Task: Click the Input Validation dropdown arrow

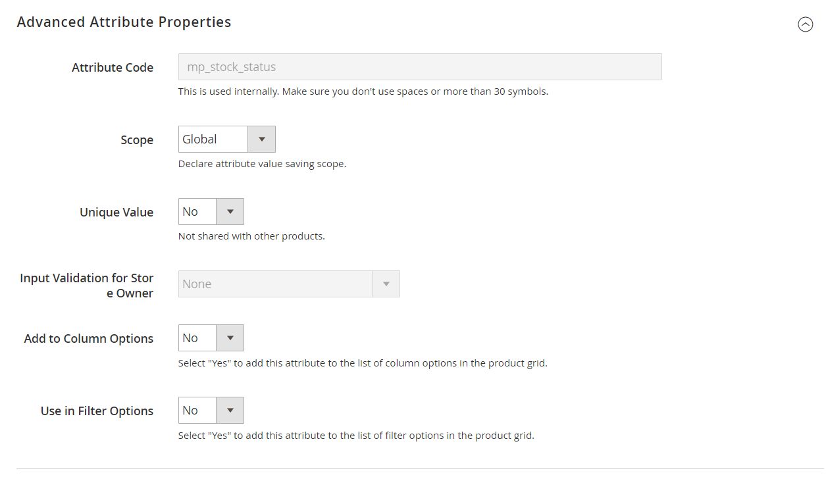Action: click(x=386, y=284)
